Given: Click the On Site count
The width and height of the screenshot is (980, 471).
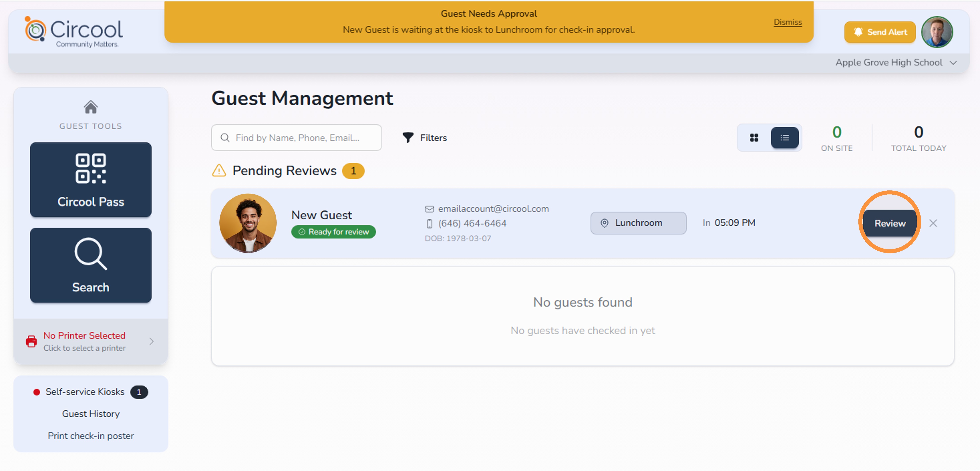Looking at the screenshot, I should 837,132.
